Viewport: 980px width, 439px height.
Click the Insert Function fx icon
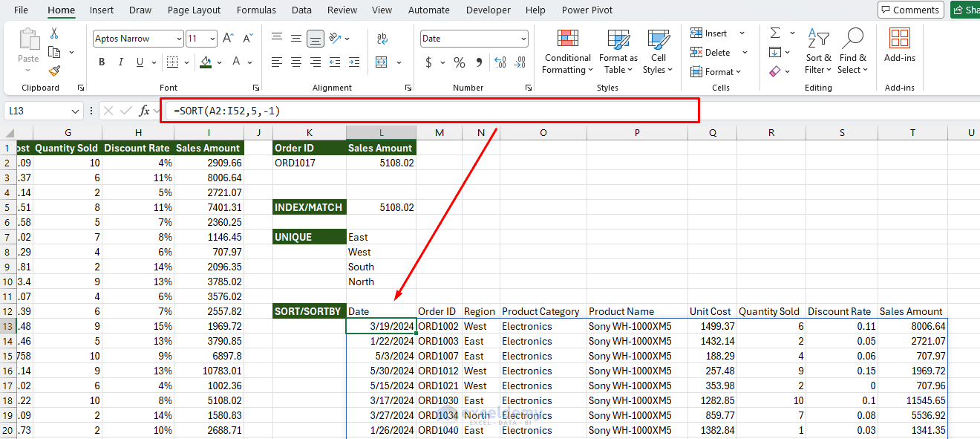(x=145, y=111)
